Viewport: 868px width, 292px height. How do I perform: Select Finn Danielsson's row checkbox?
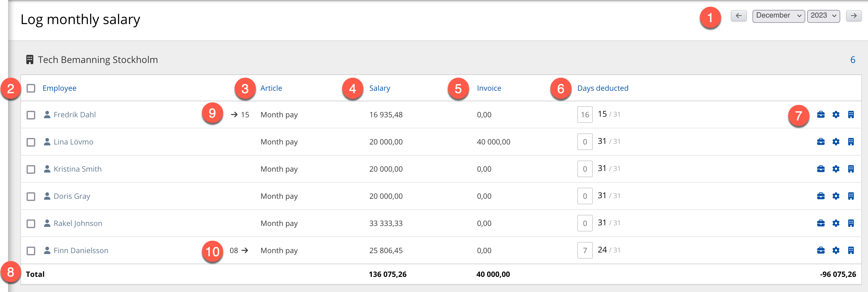(x=31, y=251)
